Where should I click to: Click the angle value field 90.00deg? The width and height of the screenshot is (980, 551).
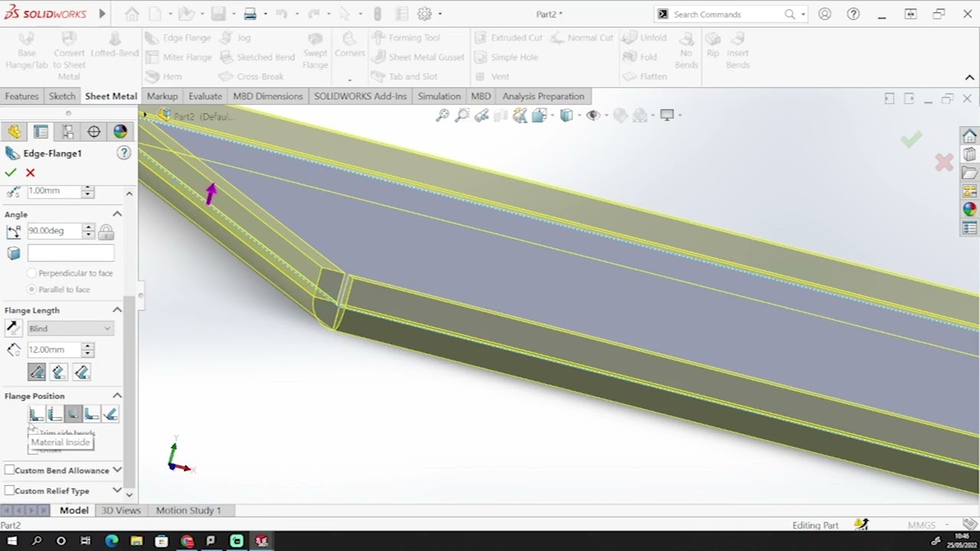pyautogui.click(x=54, y=231)
